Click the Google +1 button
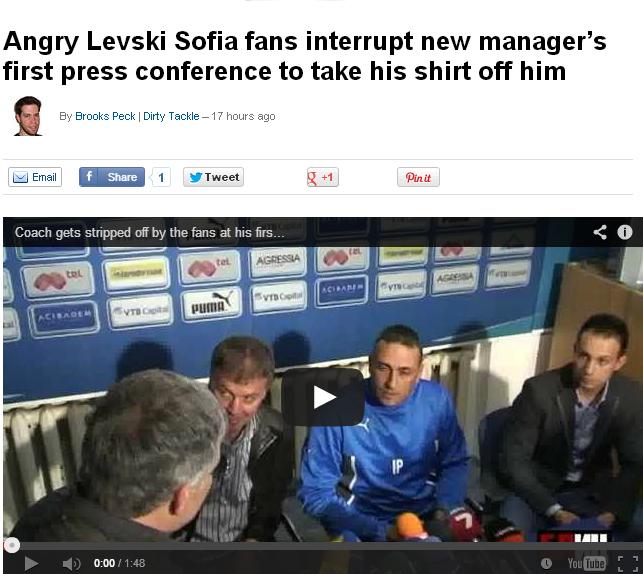This screenshot has width=643, height=574. (x=323, y=177)
